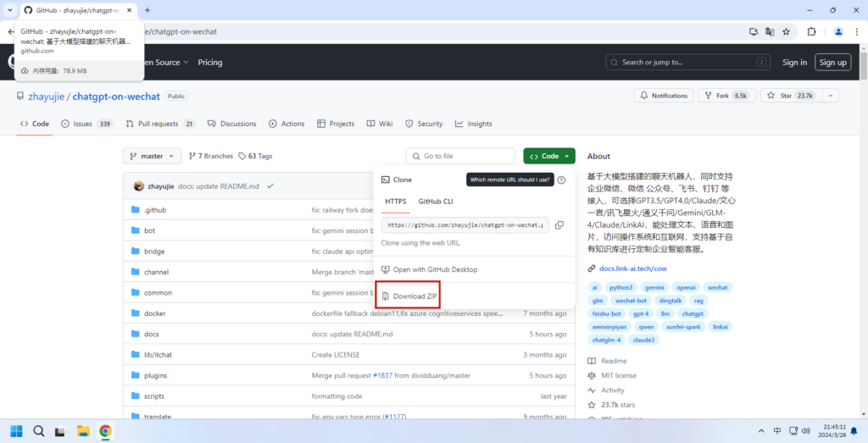Open a new Chrome tab
Screen dimensions: 868x443
point(147,10)
